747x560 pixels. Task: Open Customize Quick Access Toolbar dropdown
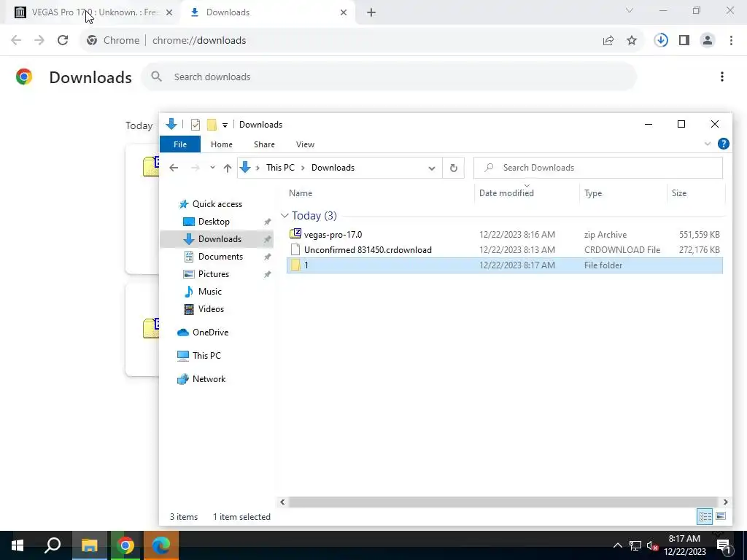coord(225,125)
